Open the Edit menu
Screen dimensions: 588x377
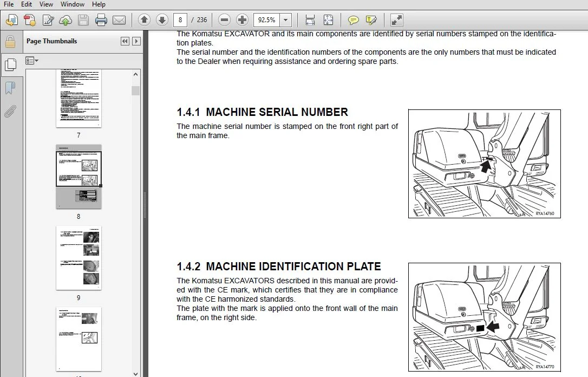(26, 4)
